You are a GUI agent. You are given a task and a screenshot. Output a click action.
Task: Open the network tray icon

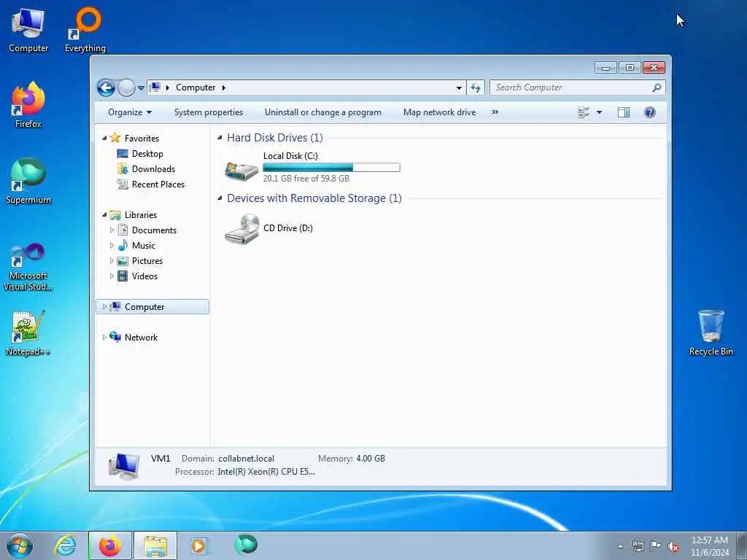point(638,546)
